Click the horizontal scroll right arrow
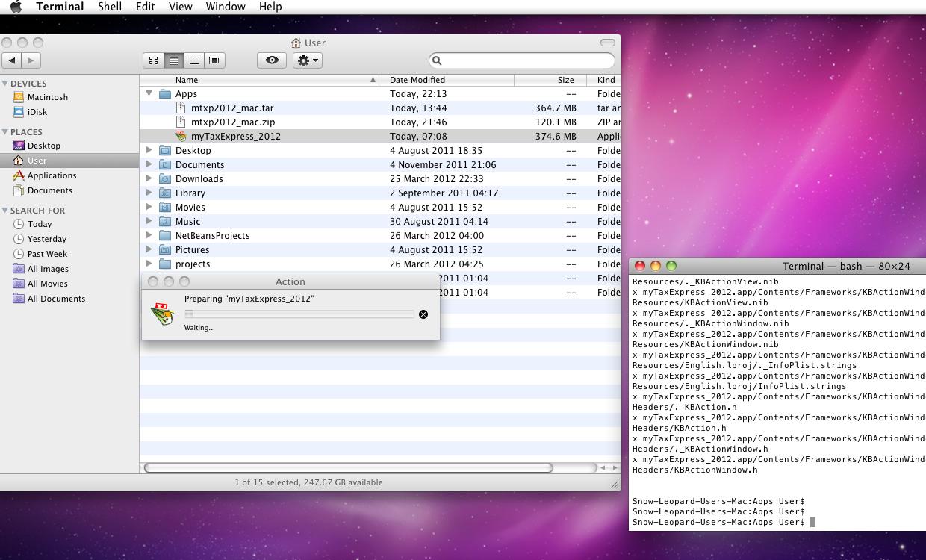Viewport: 926px width, 560px height. click(615, 468)
